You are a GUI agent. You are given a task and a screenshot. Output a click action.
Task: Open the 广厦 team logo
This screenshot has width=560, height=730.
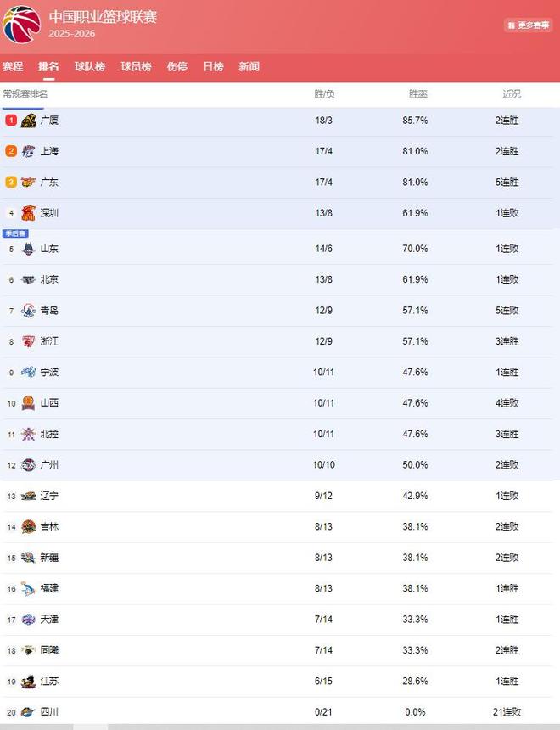(x=29, y=121)
